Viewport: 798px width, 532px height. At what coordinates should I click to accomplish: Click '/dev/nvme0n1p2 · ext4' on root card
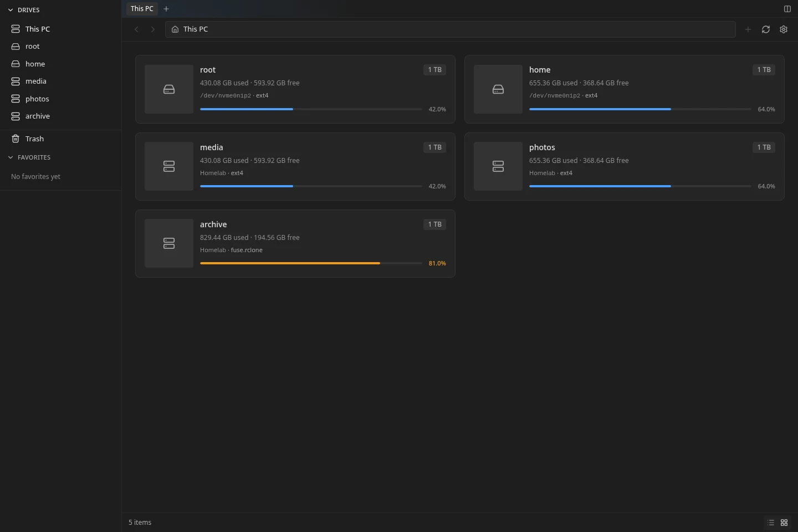[x=234, y=95]
